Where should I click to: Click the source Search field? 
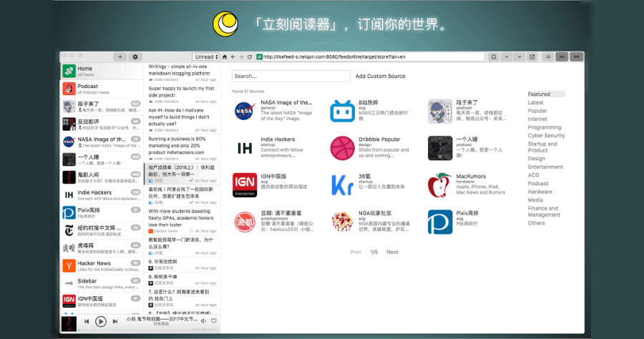291,76
